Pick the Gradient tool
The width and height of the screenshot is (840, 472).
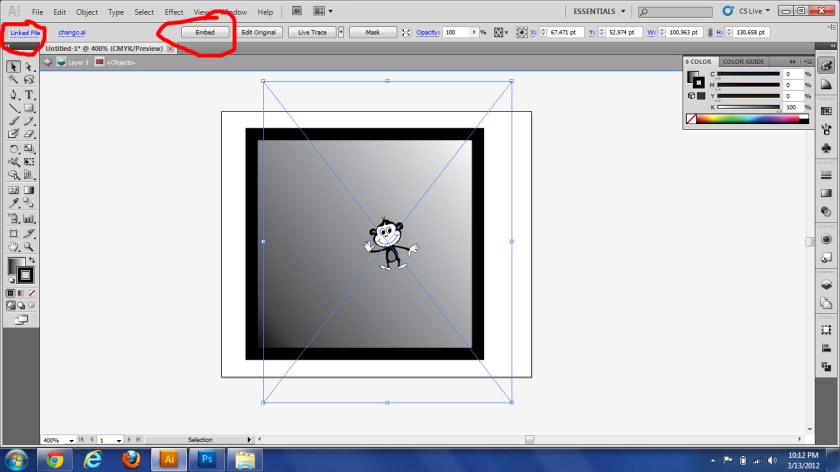click(29, 190)
